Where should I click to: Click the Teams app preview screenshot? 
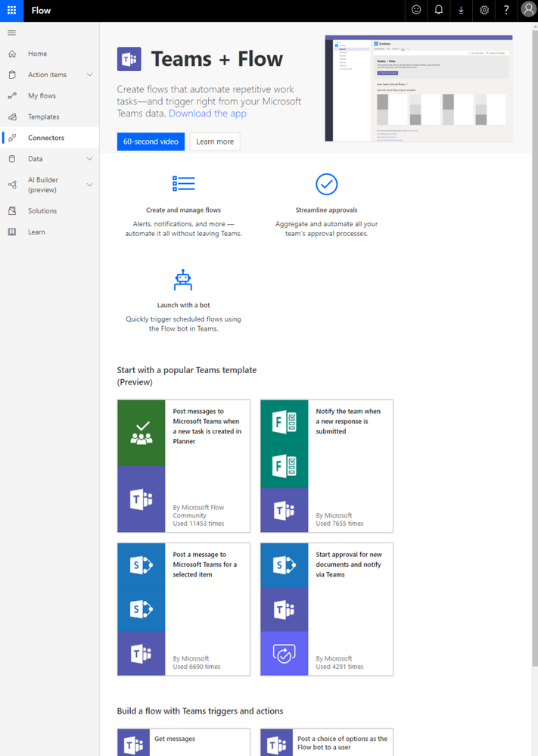click(418, 89)
